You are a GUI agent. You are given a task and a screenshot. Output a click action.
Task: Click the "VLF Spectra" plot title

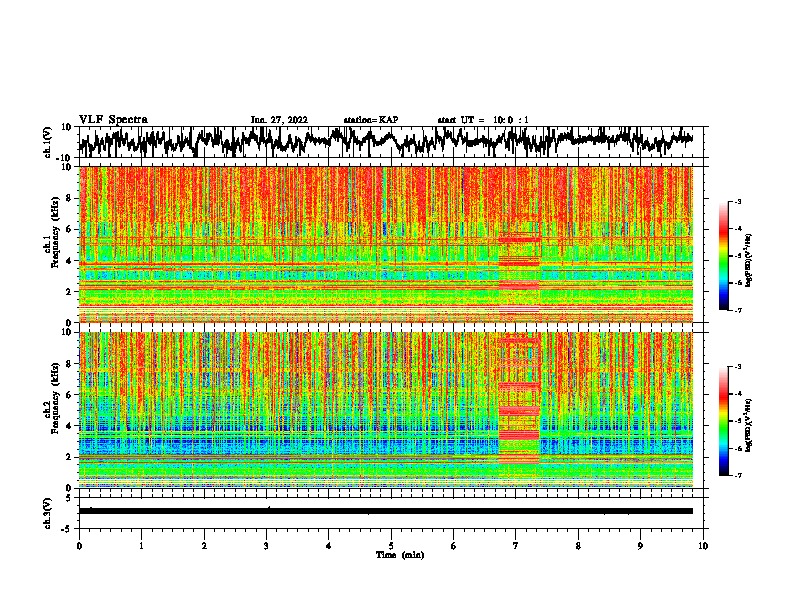113,120
